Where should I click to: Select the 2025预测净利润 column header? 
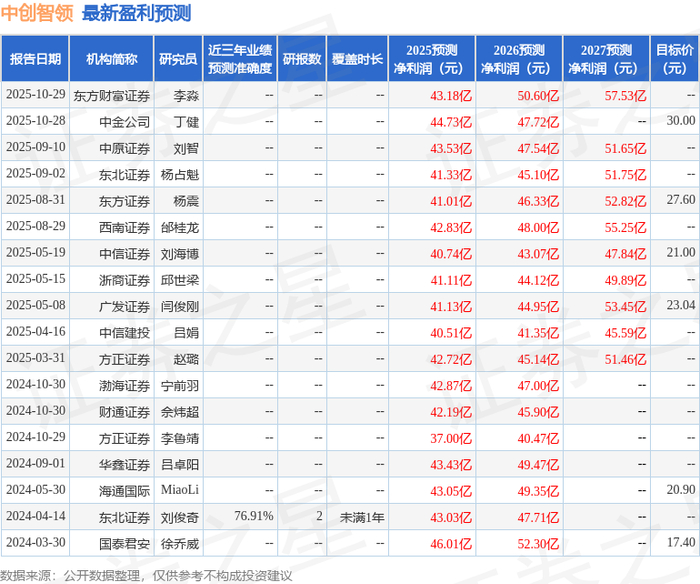tap(432, 59)
